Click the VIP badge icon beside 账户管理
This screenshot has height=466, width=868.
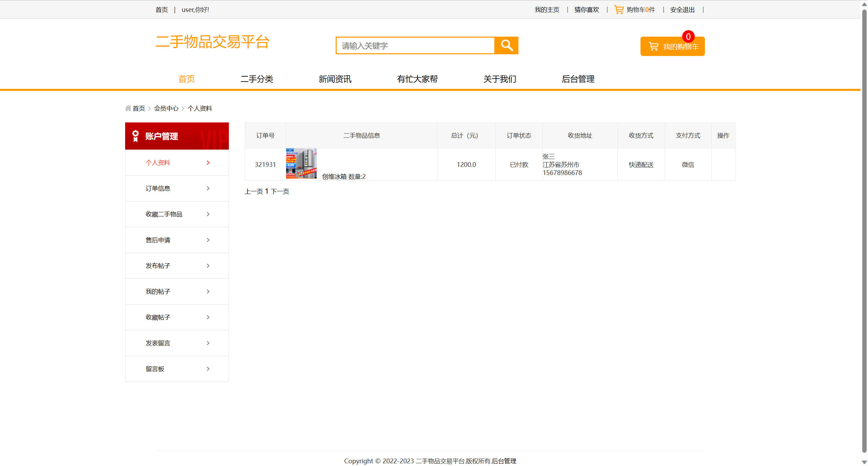(136, 136)
